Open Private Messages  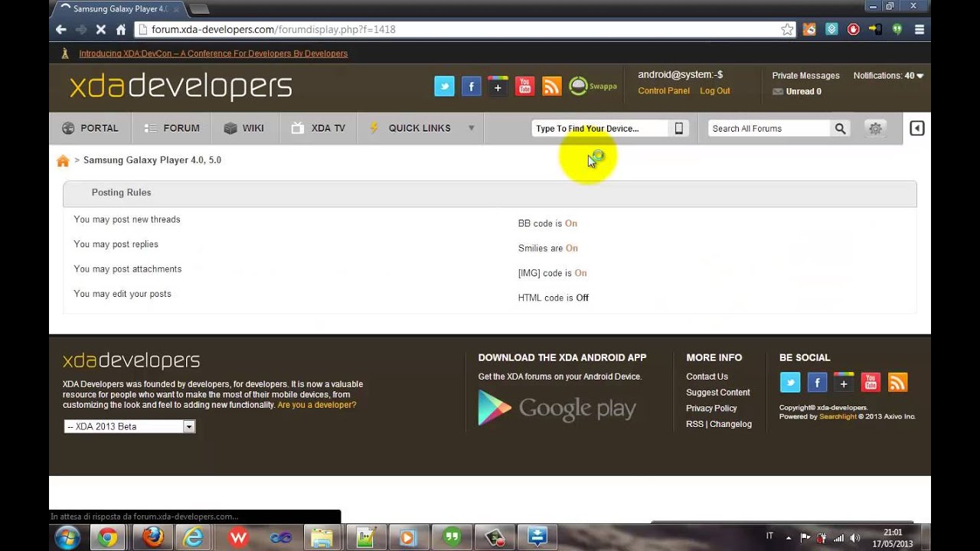pyautogui.click(x=805, y=76)
